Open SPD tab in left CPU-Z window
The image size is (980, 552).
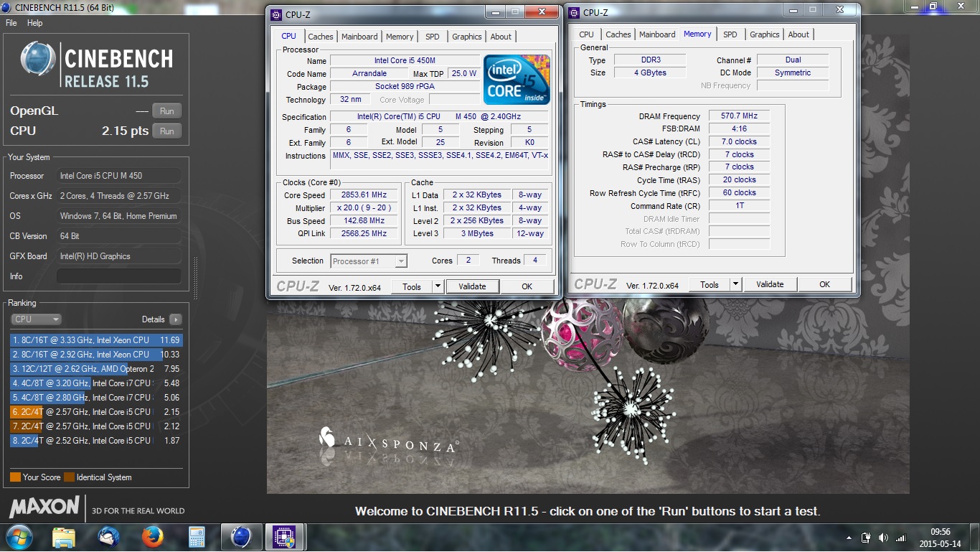click(x=432, y=37)
